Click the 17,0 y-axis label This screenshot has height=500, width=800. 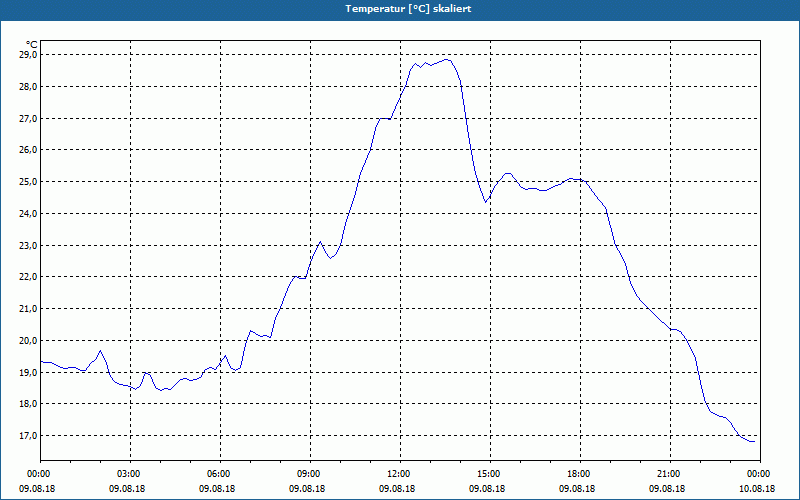tap(28, 436)
